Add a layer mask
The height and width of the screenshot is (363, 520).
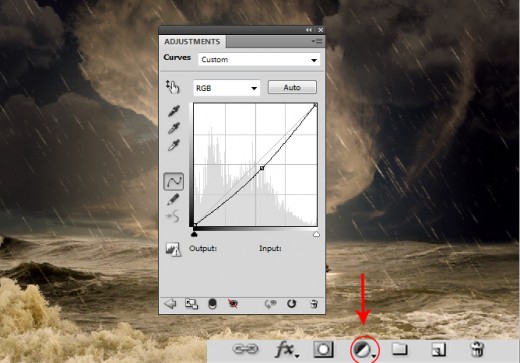coord(323,349)
